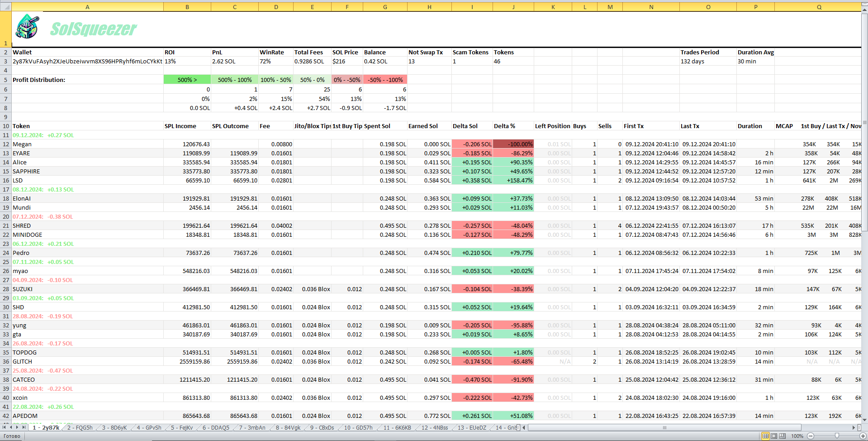Select column J header
The image size is (868, 441).
coord(513,7)
